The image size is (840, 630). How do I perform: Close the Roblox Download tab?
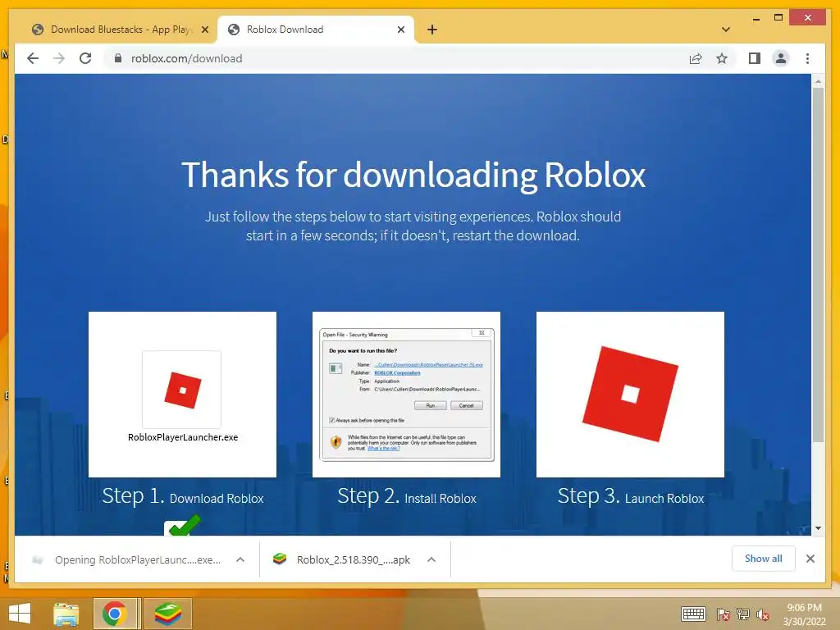coord(400,30)
